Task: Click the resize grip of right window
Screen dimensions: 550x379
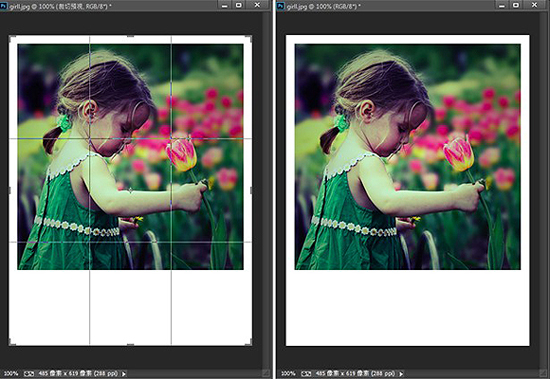Action: click(544, 374)
